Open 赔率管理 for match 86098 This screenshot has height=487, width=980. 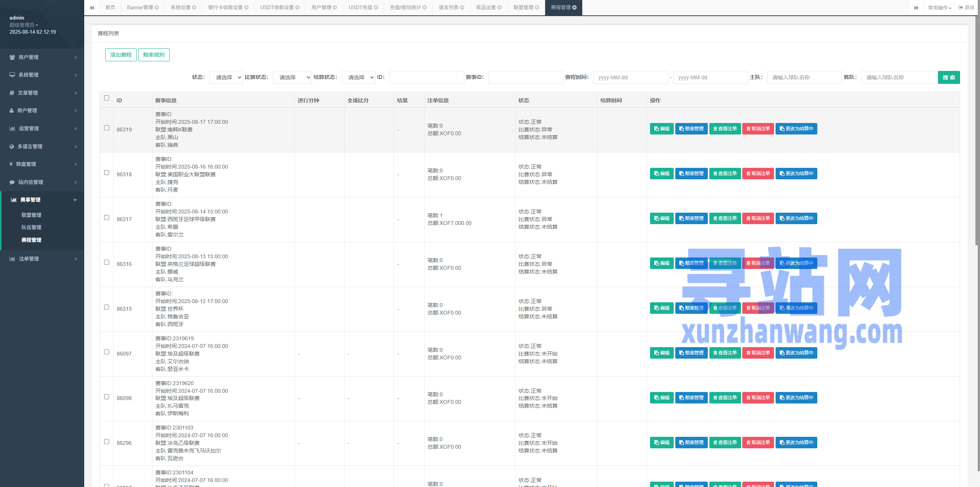coord(691,398)
